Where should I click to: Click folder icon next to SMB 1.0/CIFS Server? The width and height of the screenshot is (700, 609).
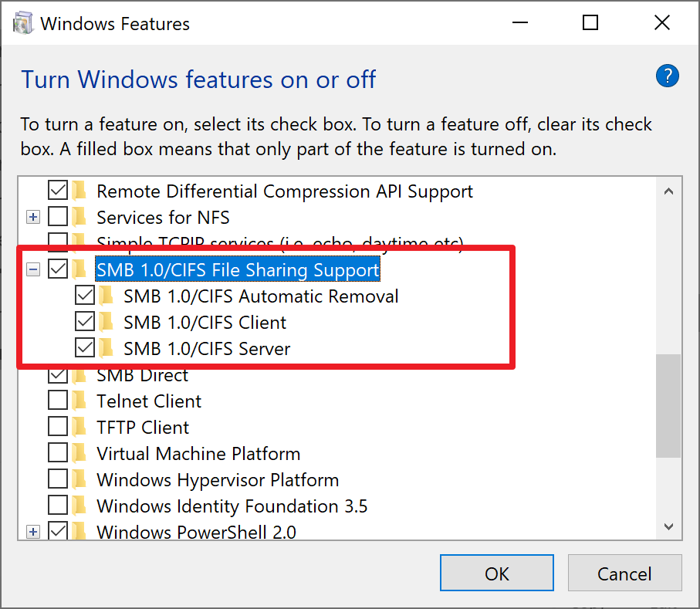tap(107, 348)
